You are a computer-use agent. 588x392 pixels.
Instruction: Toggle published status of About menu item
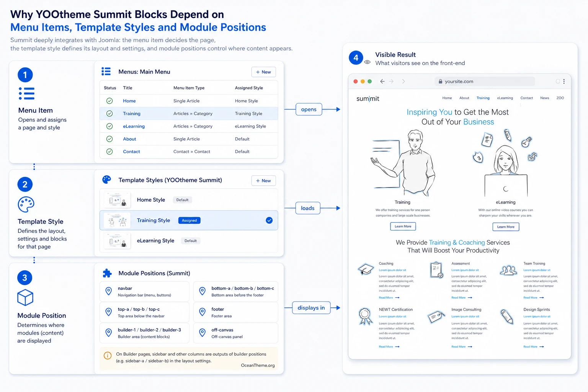pyautogui.click(x=109, y=139)
